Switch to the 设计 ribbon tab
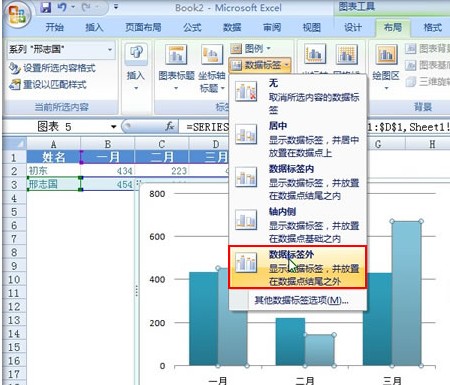The width and height of the screenshot is (450, 385). pos(352,27)
